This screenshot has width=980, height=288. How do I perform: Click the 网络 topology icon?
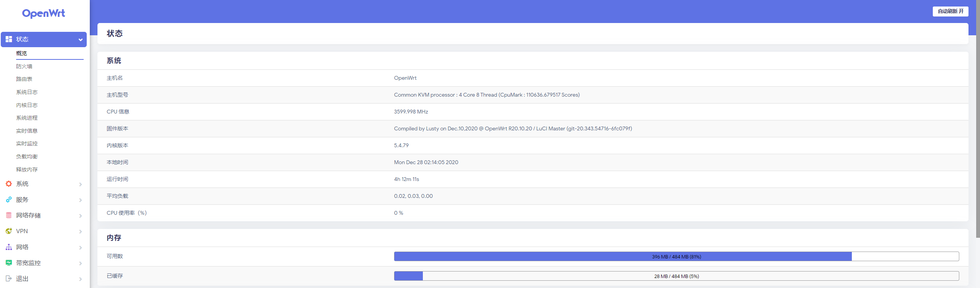coord(9,247)
